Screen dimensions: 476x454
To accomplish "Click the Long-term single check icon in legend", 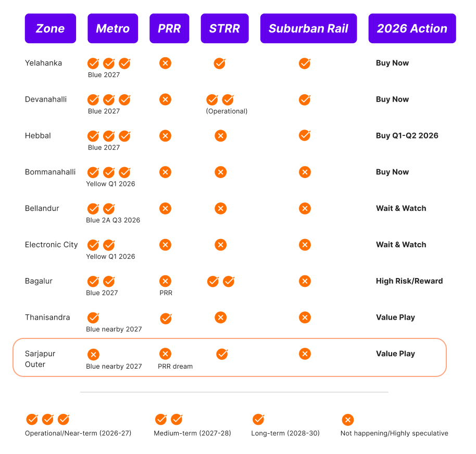I will [x=258, y=419].
